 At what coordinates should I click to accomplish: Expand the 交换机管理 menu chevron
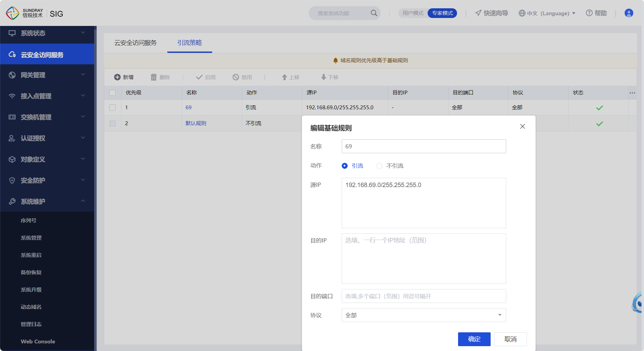(x=83, y=117)
